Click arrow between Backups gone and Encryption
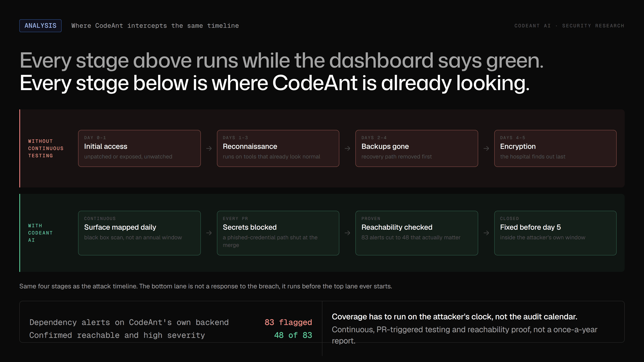The width and height of the screenshot is (644, 362). point(486,148)
